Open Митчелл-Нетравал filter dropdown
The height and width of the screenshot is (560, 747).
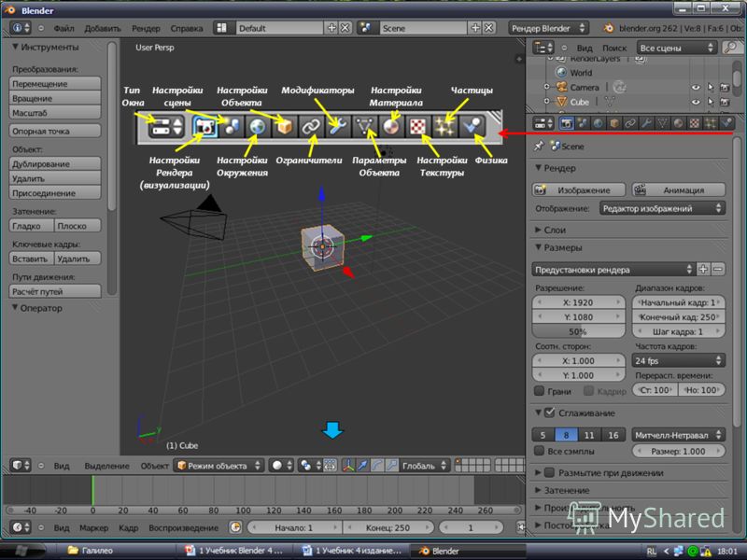[679, 435]
